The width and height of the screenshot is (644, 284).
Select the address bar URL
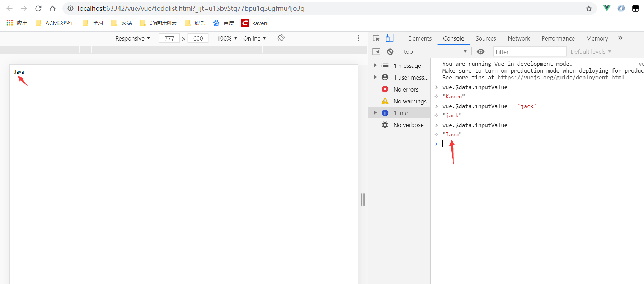click(191, 8)
